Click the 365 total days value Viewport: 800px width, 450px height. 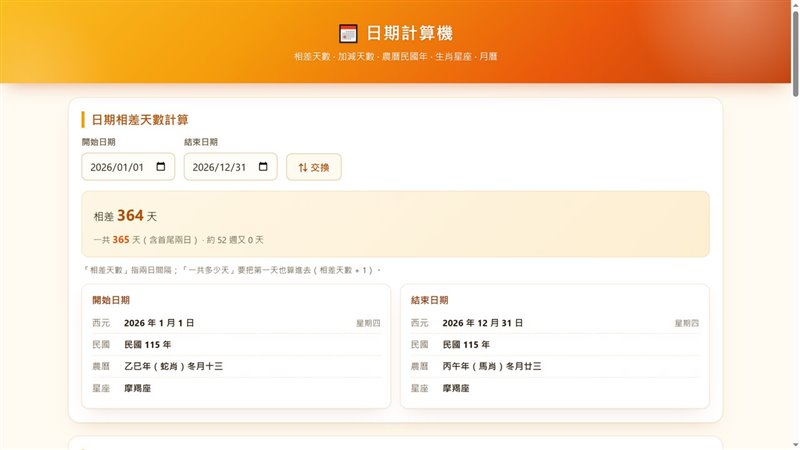pyautogui.click(x=121, y=240)
